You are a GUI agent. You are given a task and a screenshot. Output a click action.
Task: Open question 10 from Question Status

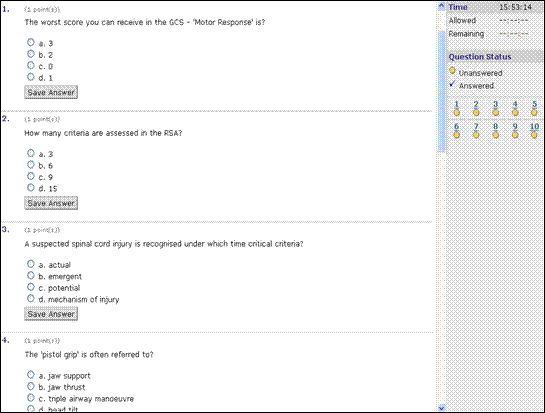(x=534, y=126)
